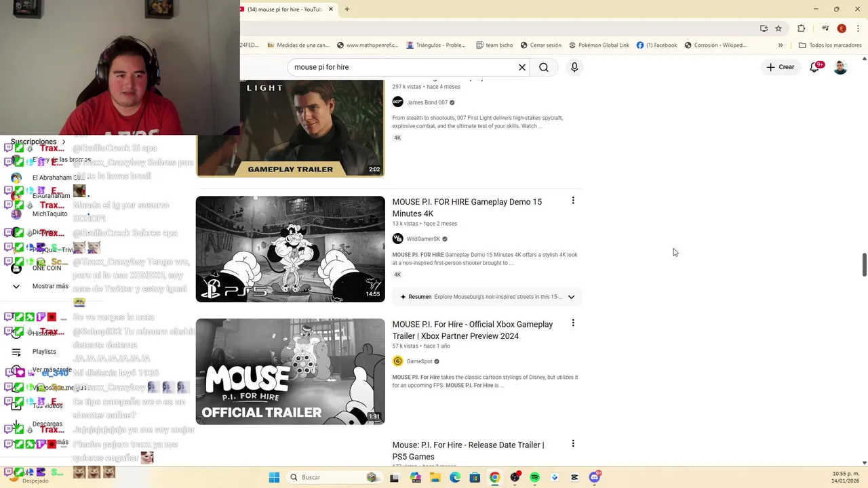Open more options for the Gameplay Demo video

click(573, 201)
